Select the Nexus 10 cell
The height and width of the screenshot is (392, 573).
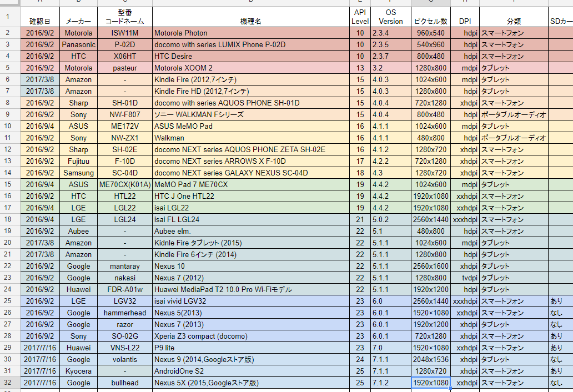coord(251,266)
